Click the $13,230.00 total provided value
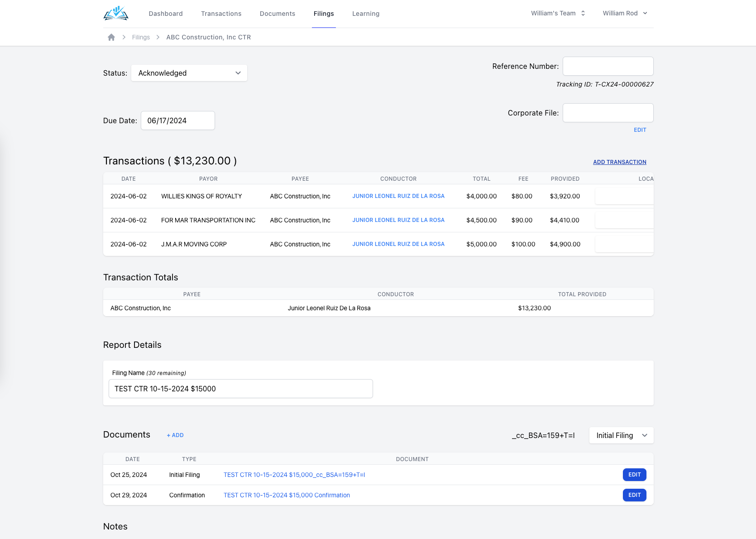 [534, 308]
